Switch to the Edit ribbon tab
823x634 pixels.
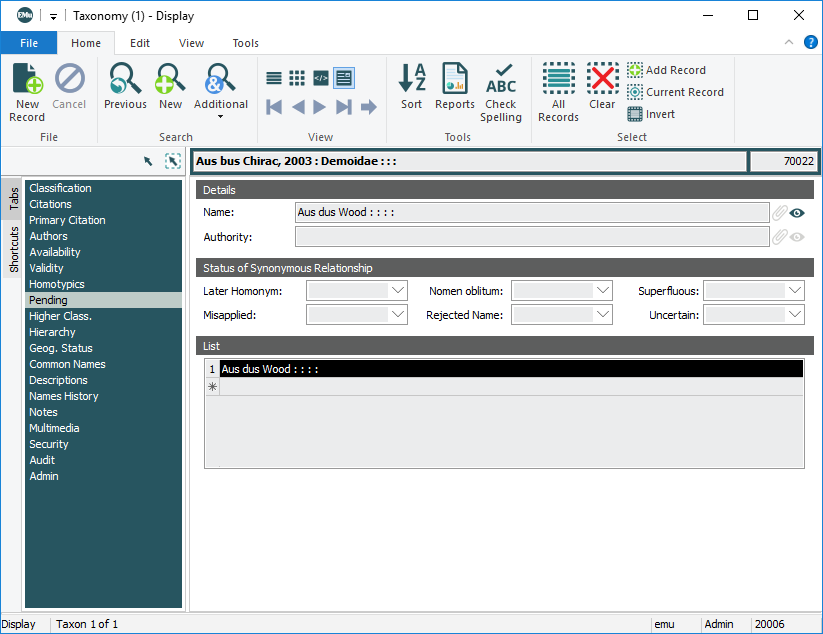140,43
